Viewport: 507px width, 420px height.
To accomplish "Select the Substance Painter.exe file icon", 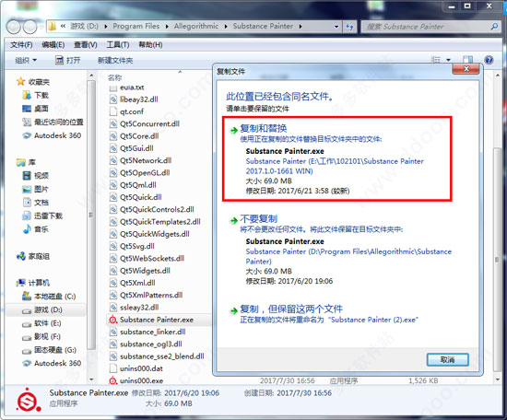I will [x=112, y=320].
